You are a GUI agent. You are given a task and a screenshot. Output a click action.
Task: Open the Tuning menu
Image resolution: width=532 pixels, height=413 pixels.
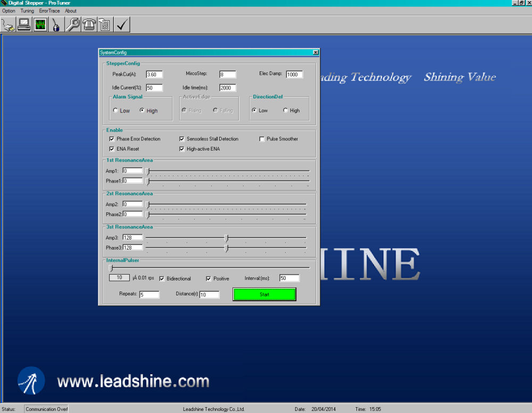click(27, 11)
